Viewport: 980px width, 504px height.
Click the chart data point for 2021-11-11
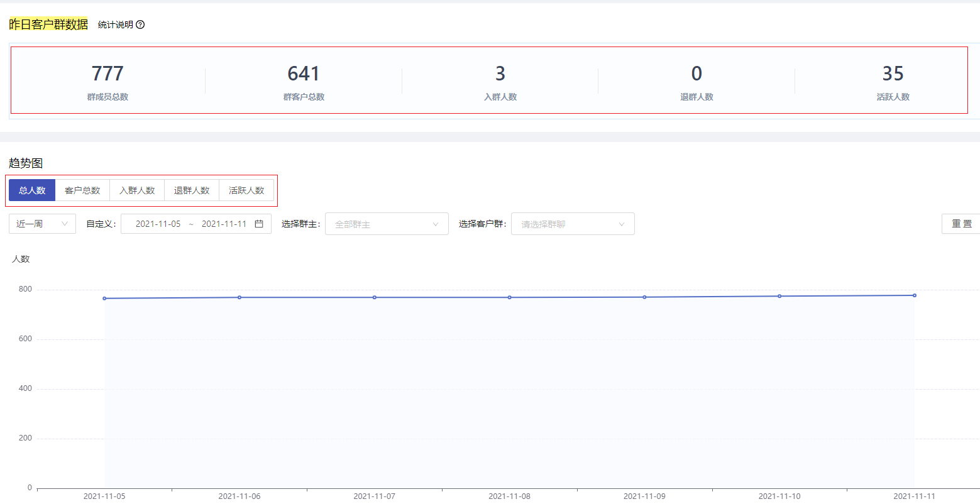coord(915,295)
